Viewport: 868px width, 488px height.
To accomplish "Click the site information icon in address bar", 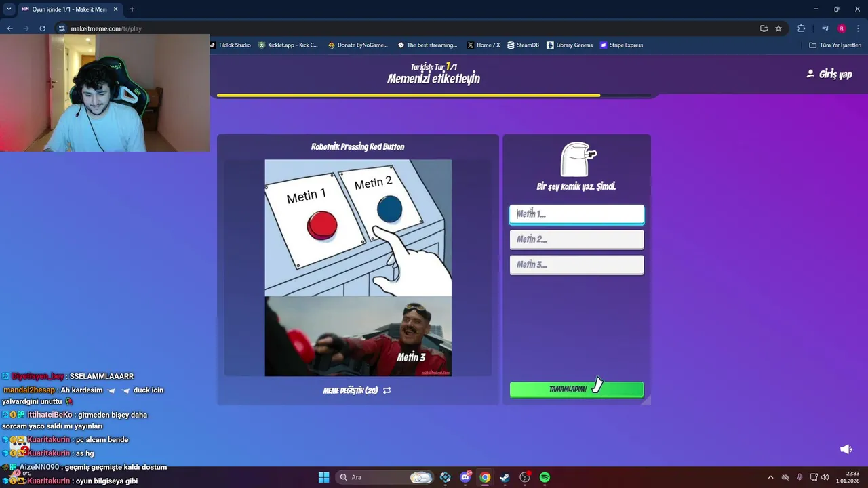I will tap(62, 28).
